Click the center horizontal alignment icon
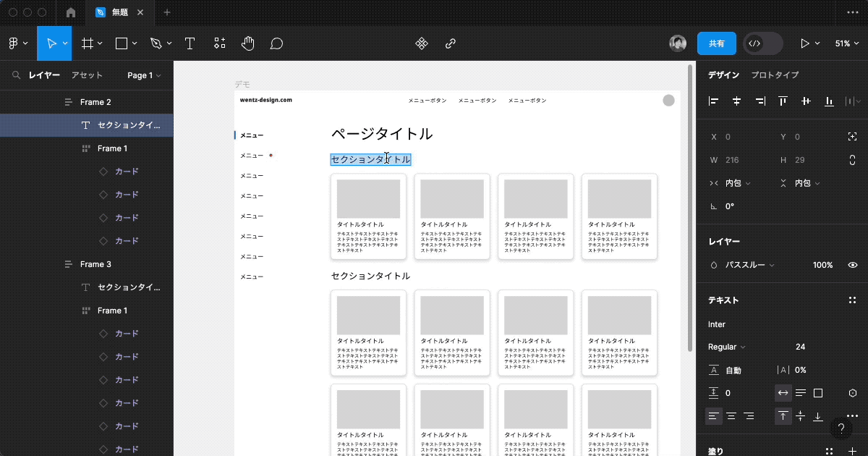The image size is (868, 456). click(736, 101)
